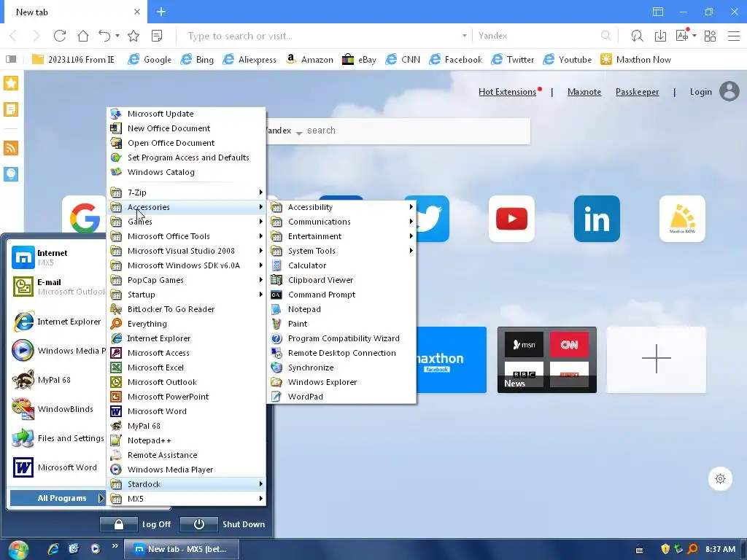Screen dimensions: 747x560
Task: Open the page settings gear icon
Action: click(720, 478)
